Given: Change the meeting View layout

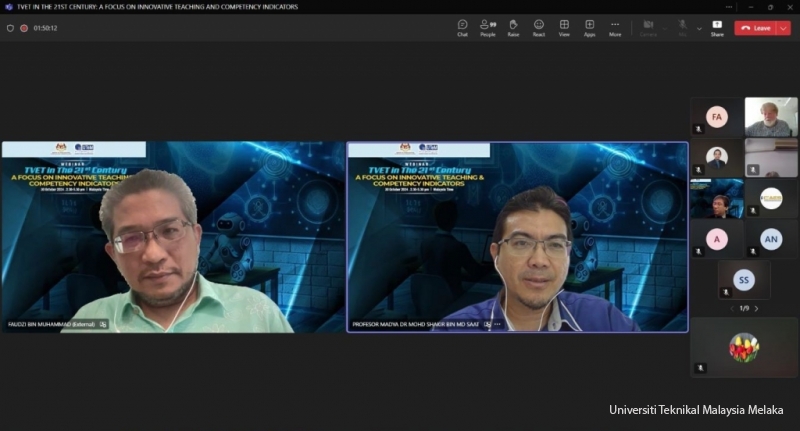Looking at the screenshot, I should 564,27.
